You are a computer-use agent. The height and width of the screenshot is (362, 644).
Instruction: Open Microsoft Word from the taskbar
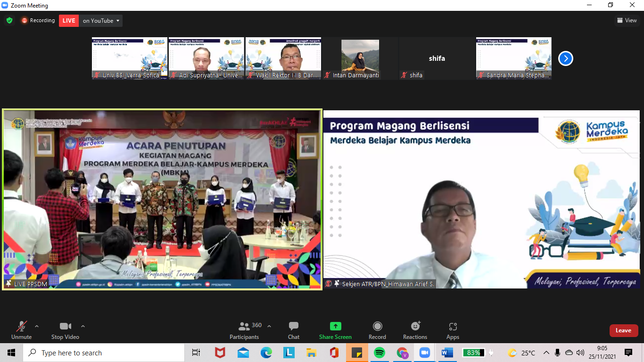pyautogui.click(x=447, y=353)
